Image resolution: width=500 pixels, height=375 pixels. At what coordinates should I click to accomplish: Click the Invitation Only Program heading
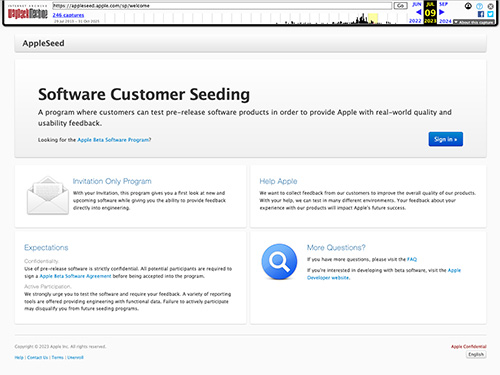(x=112, y=181)
